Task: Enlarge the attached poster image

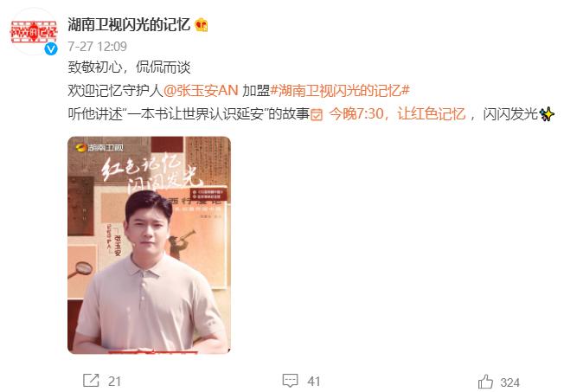Action: pyautogui.click(x=149, y=245)
